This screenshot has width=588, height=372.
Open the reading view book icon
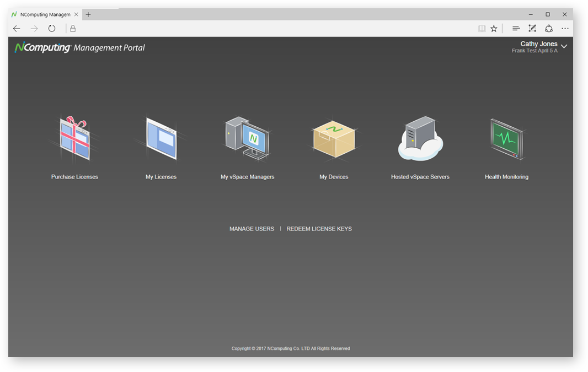(482, 29)
